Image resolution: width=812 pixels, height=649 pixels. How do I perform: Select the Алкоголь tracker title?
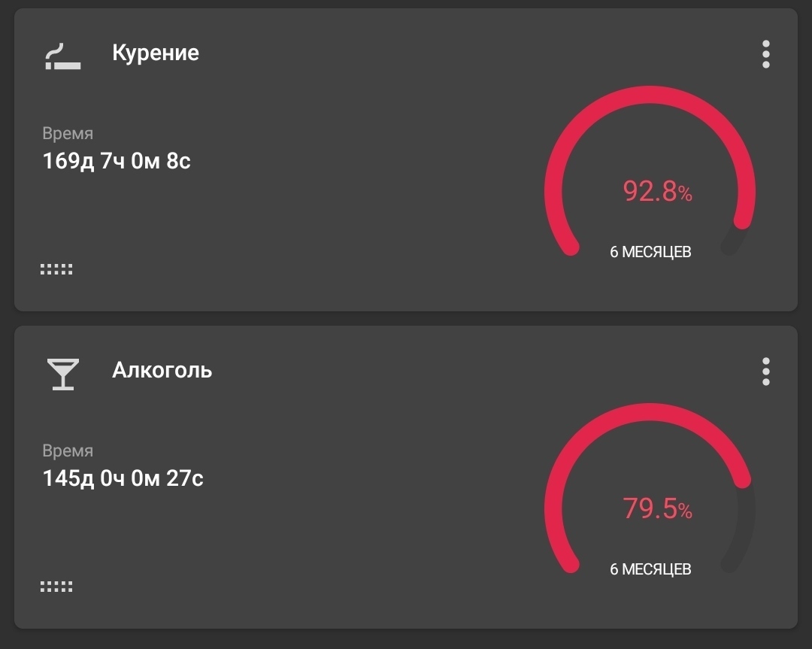[x=162, y=371]
